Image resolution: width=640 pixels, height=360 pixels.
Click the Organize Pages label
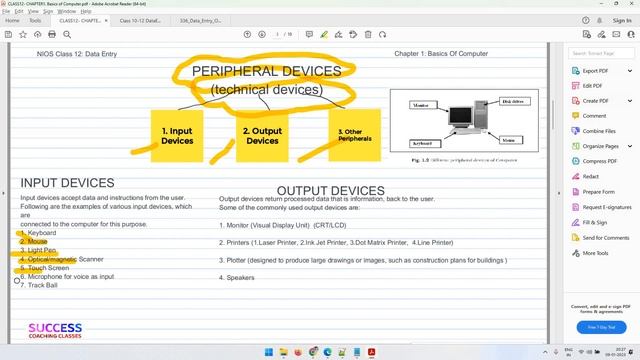600,146
